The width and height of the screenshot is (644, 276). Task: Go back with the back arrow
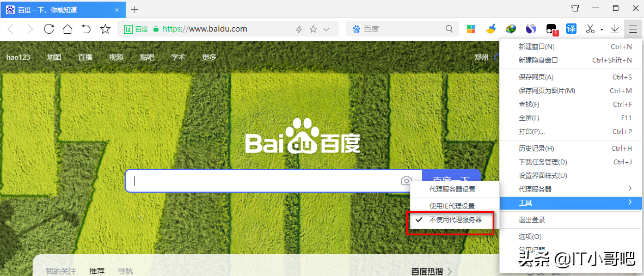point(11,29)
